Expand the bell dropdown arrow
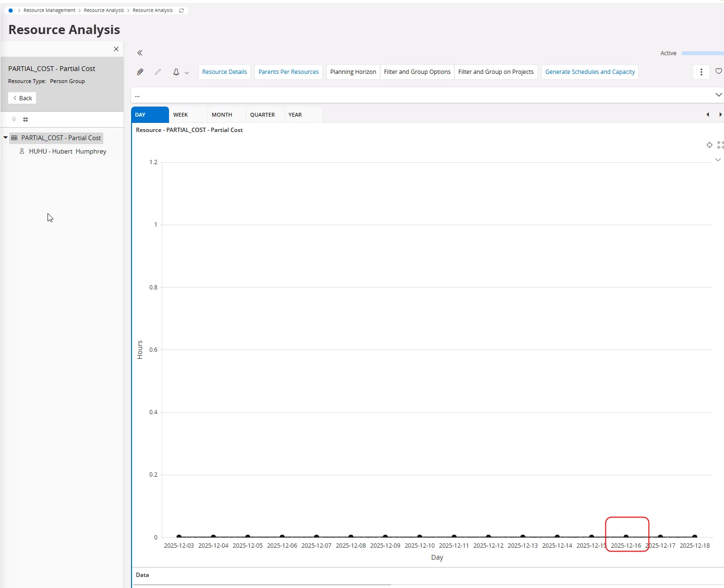The image size is (724, 588). point(187,72)
